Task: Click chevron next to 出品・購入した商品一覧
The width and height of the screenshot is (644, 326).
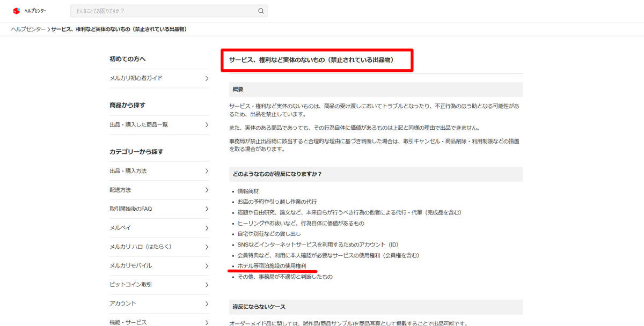Action: point(207,124)
